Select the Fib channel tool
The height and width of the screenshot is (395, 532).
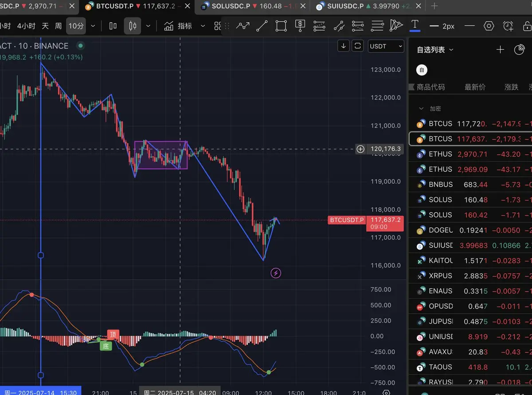tap(339, 26)
